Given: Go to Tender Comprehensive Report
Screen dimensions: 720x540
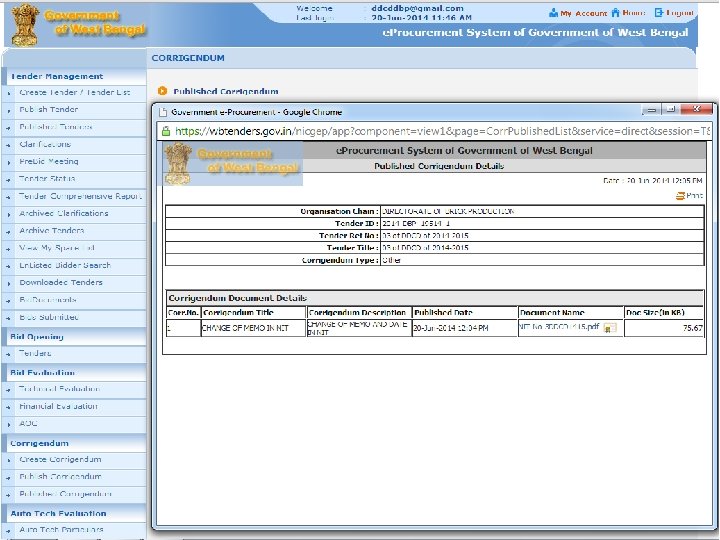Looking at the screenshot, I should pyautogui.click(x=80, y=196).
